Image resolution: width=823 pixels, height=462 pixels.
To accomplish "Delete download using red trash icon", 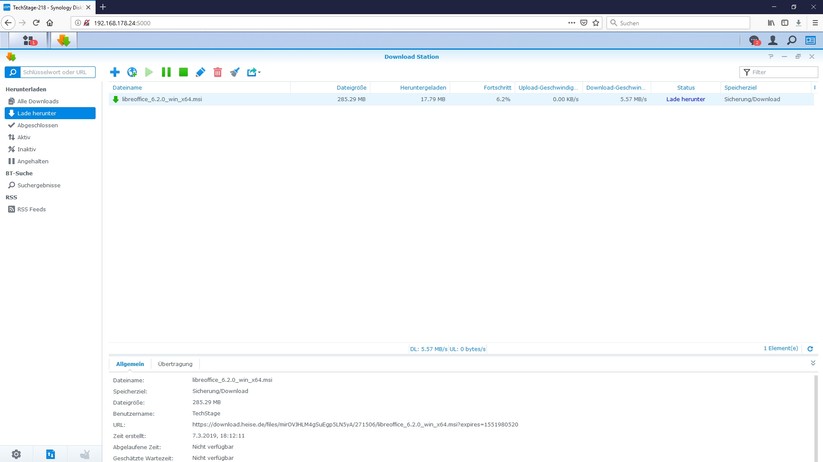I will pyautogui.click(x=217, y=72).
